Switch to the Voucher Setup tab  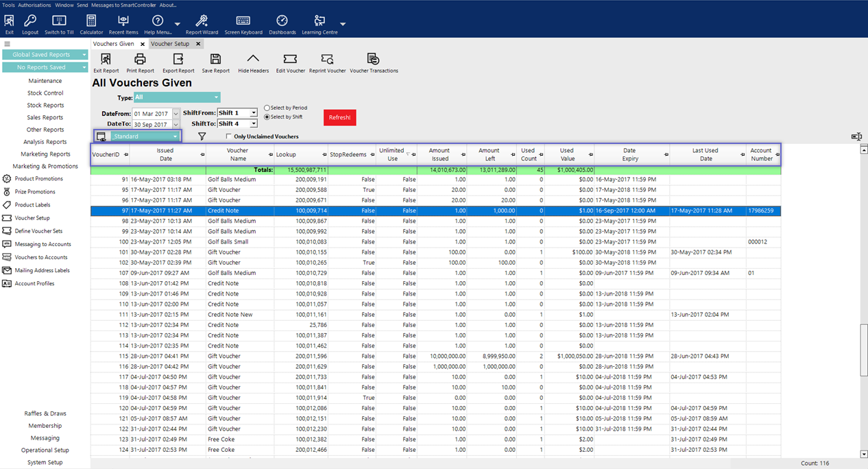click(170, 44)
